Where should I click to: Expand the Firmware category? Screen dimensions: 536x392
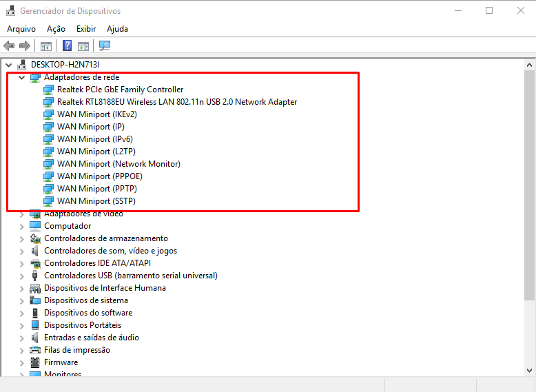[22, 362]
